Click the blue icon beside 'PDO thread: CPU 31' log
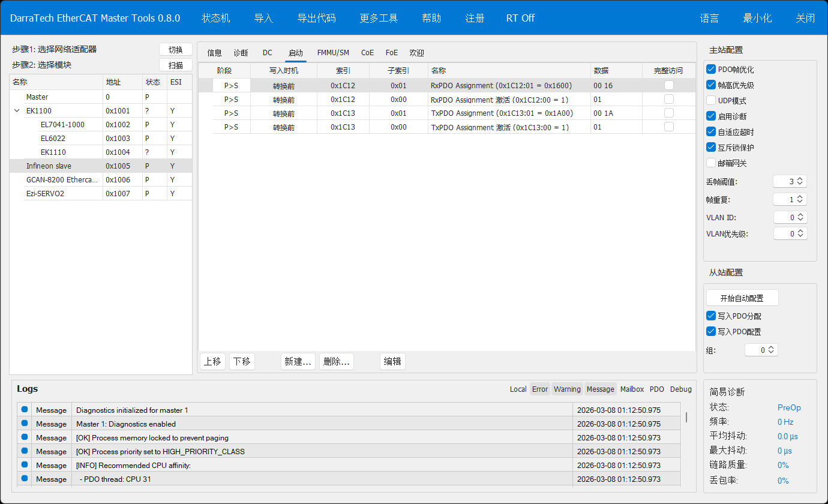The width and height of the screenshot is (828, 504). pyautogui.click(x=25, y=479)
